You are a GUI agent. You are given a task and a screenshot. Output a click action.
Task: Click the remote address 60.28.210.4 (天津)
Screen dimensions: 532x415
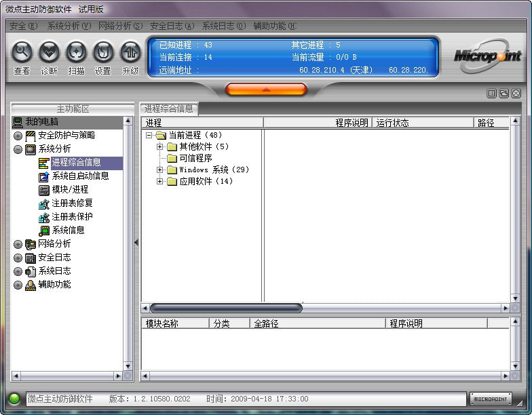coord(336,70)
